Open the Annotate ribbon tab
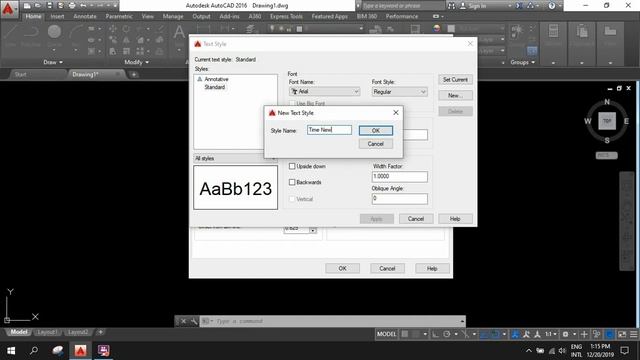Image resolution: width=640 pixels, height=360 pixels. (x=85, y=16)
